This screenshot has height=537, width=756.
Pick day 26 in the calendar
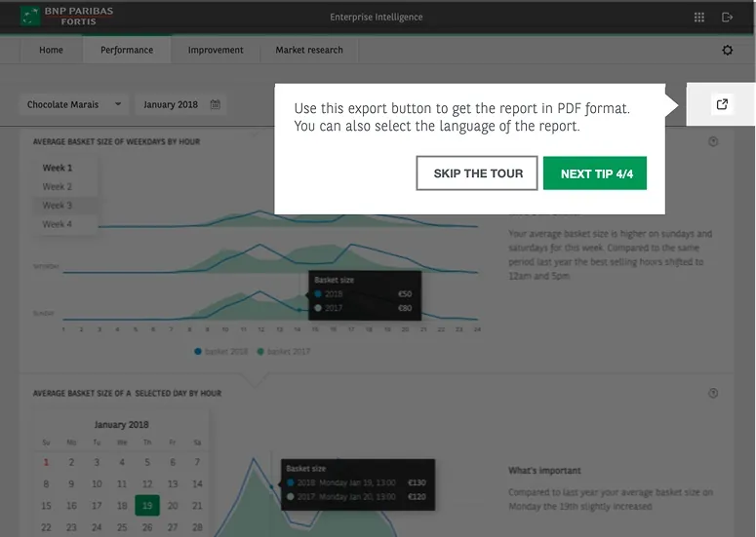[x=147, y=527]
